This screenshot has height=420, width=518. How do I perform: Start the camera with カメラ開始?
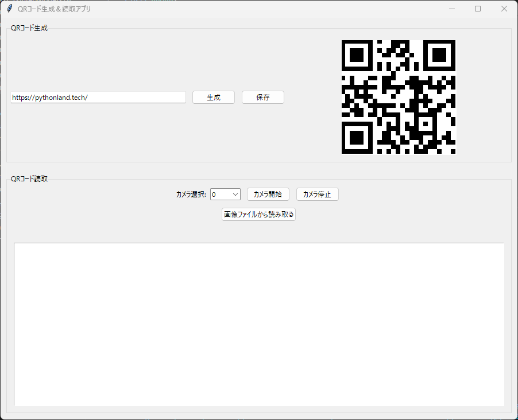point(268,195)
